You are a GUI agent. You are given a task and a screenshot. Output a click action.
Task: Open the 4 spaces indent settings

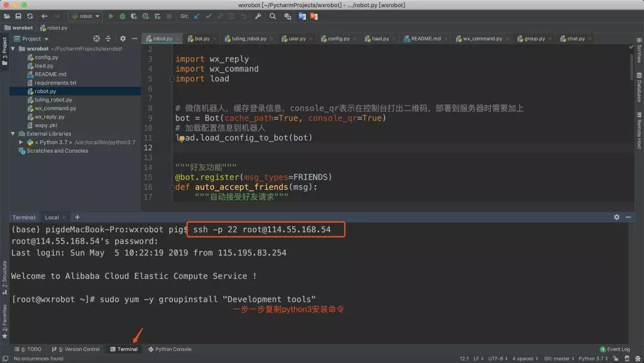525,358
